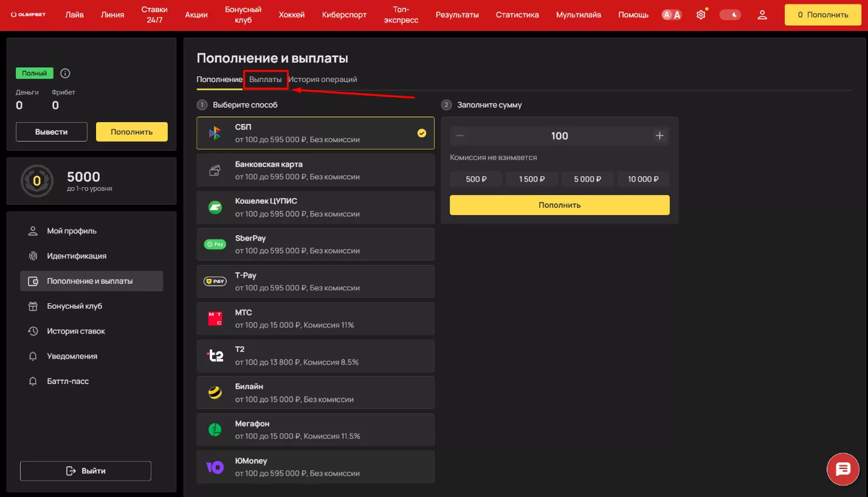Screen dimensions: 868x497
Task: Select Банковская карта payment option
Action: pos(315,170)
